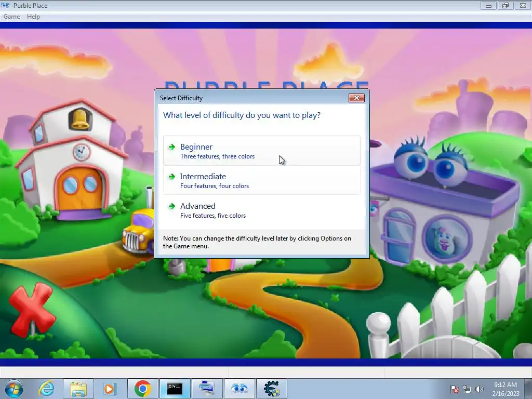The image size is (532, 399).
Task: Open the Windows Start menu
Action: (x=14, y=389)
